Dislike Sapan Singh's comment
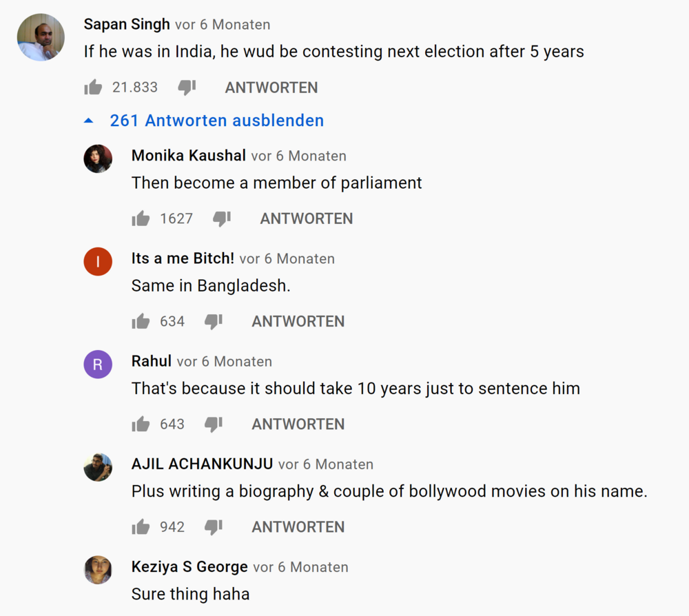Screen dimensions: 689x616 click(186, 86)
